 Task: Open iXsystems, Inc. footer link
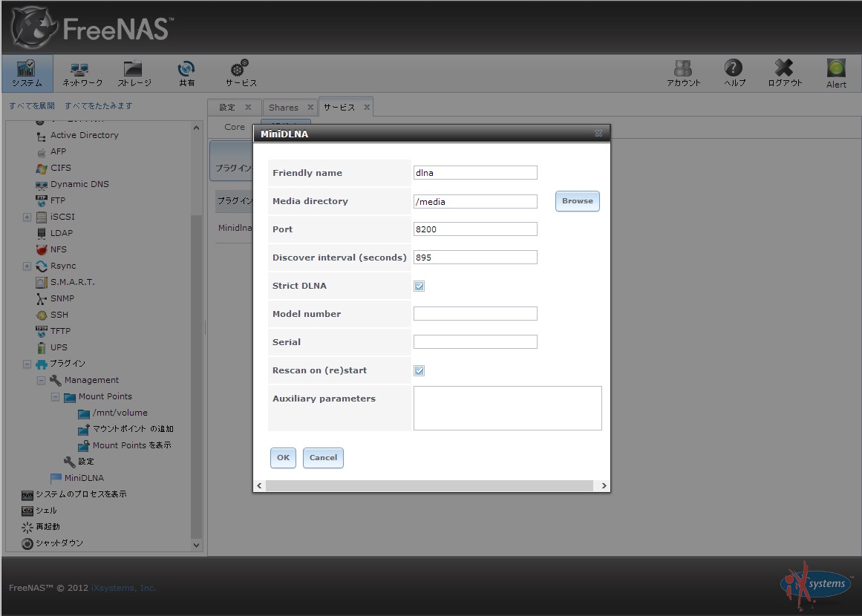click(x=124, y=588)
